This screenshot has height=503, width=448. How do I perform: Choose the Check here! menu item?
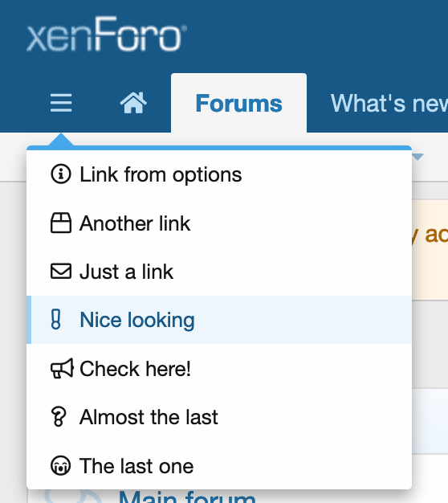219,368
